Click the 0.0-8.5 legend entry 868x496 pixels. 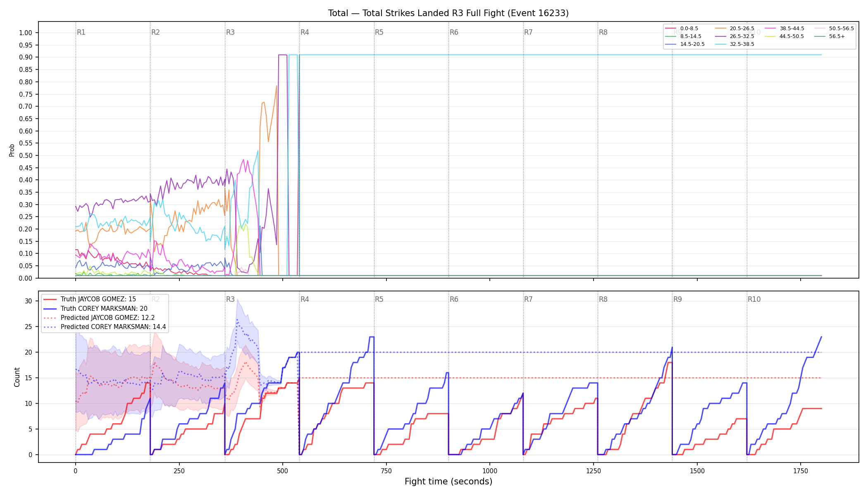coord(682,29)
